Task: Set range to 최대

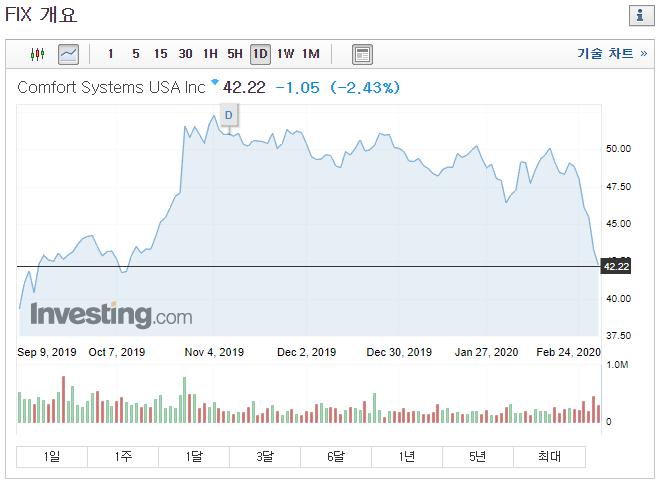Action: point(549,456)
